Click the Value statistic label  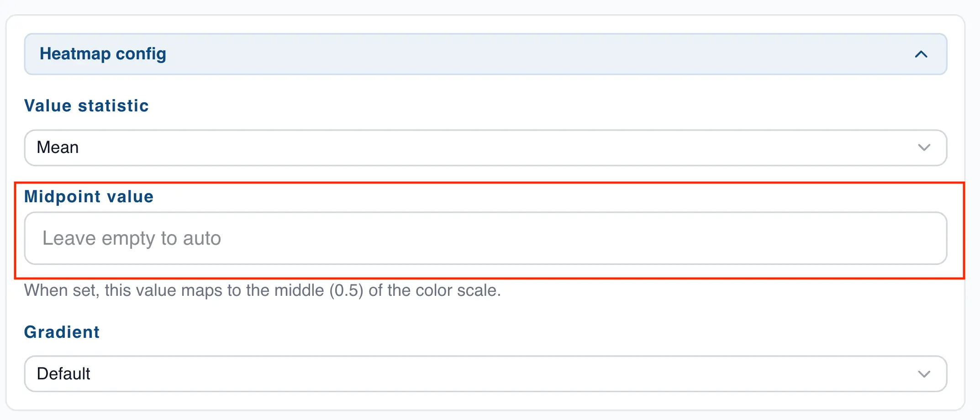86,105
